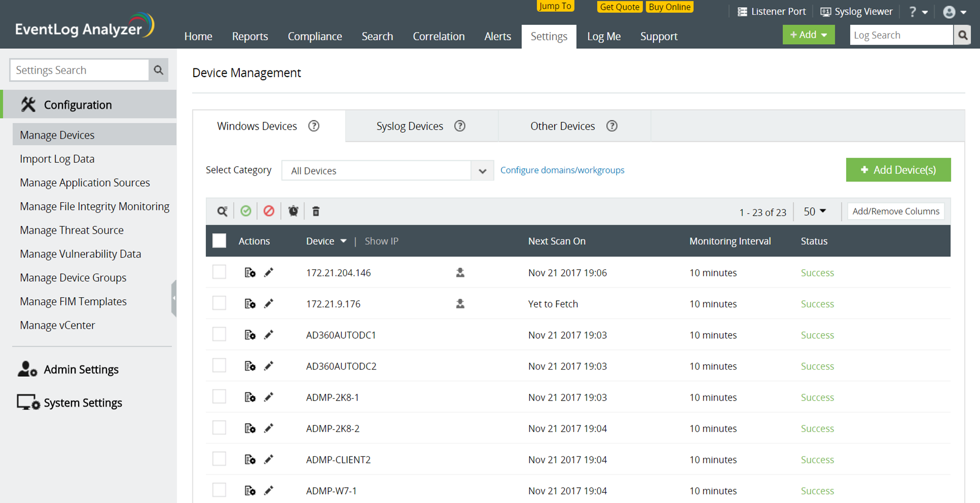Check the box for ADMP-W7-1
Screen dimensions: 980x503
pos(219,490)
